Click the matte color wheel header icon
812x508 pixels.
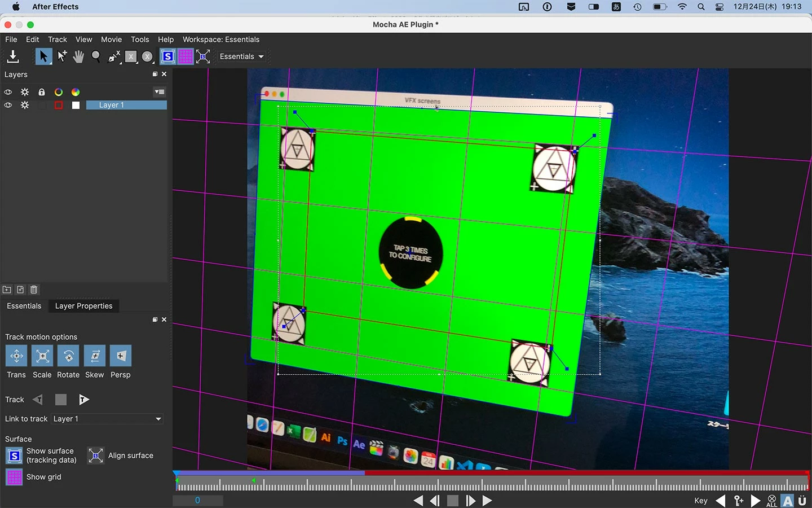pyautogui.click(x=76, y=92)
